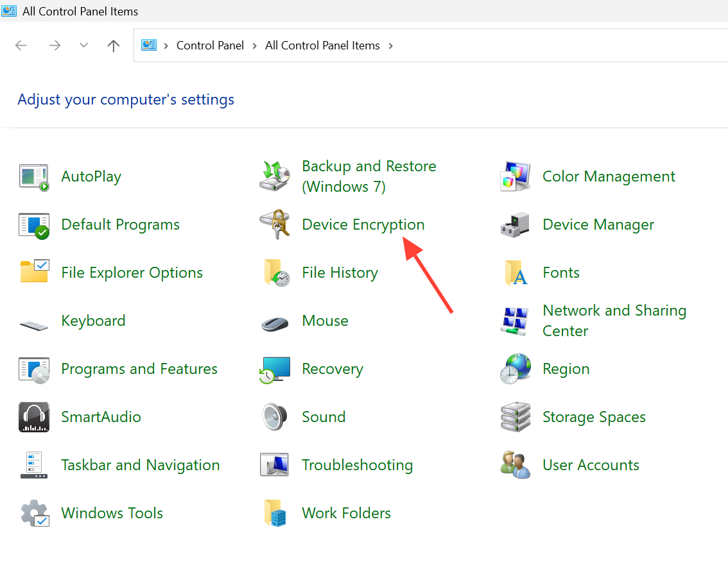The image size is (728, 576).
Task: Open the File Explorer Options folder icon
Action: click(x=35, y=271)
